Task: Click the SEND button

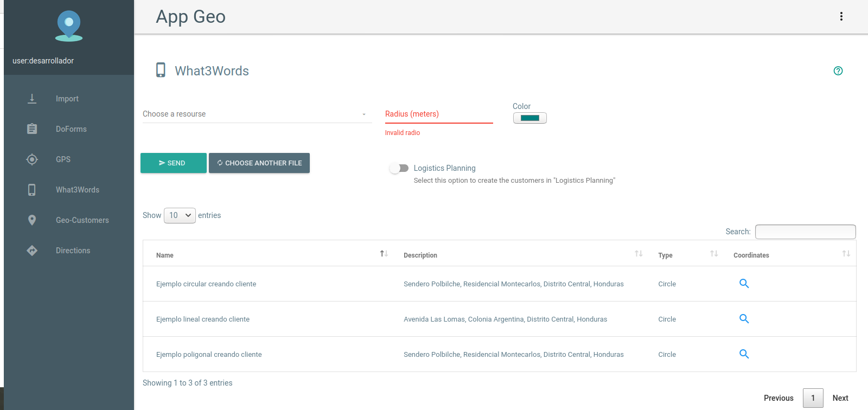Action: tap(174, 163)
